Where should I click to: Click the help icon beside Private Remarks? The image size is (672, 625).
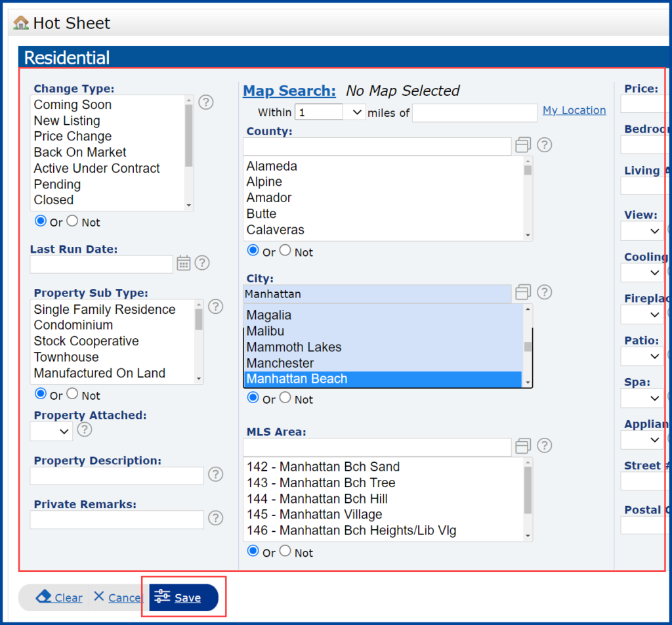[x=215, y=519]
